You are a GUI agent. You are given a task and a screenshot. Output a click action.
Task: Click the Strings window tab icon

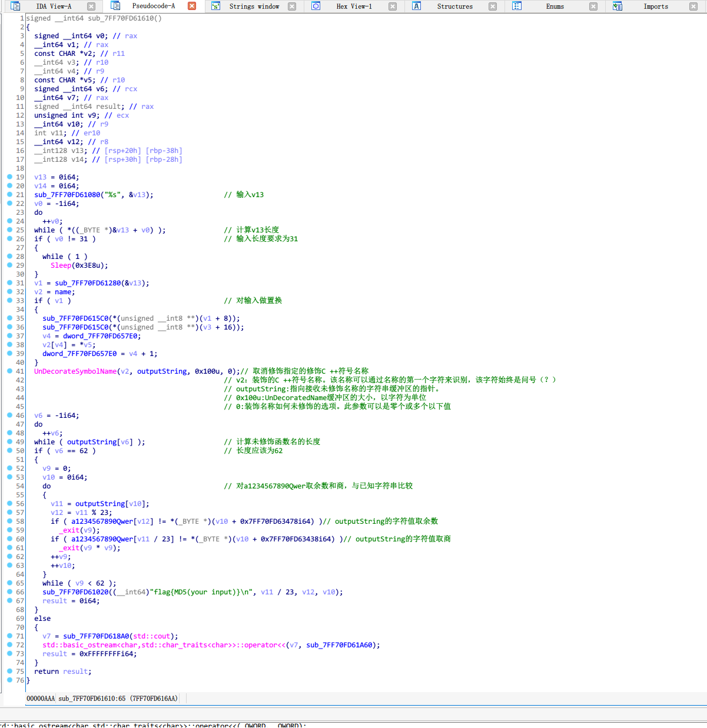pos(215,6)
